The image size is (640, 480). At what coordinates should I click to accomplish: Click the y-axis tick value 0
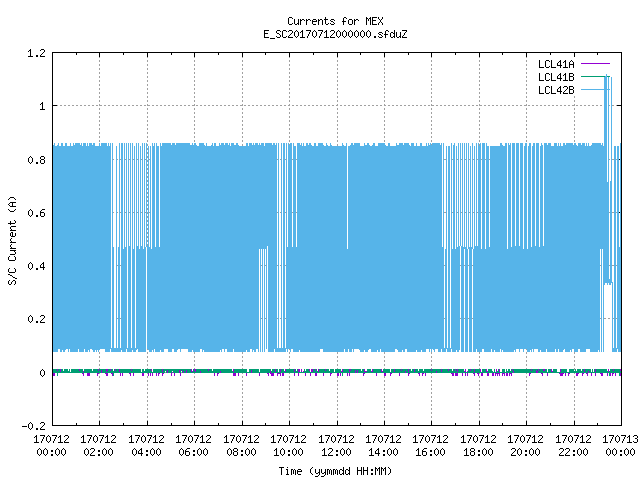click(x=42, y=373)
